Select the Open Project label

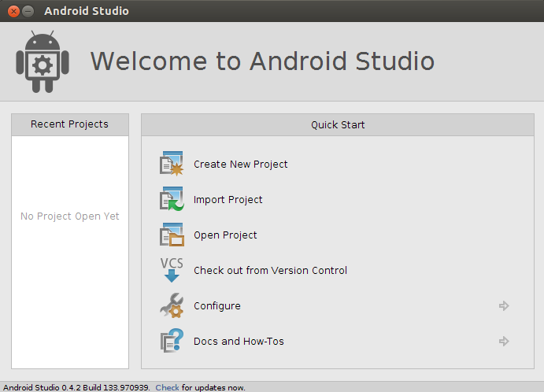[225, 235]
